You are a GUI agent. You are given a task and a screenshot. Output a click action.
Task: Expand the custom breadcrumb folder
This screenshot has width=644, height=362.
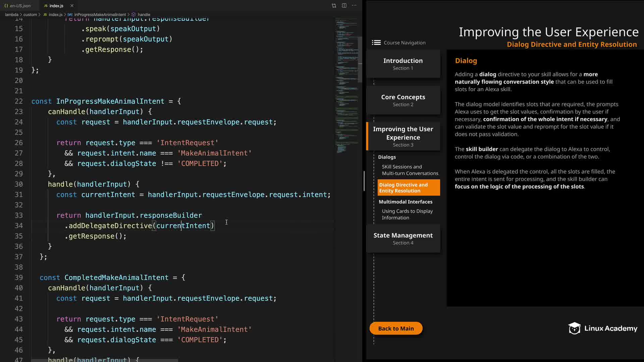(30, 14)
